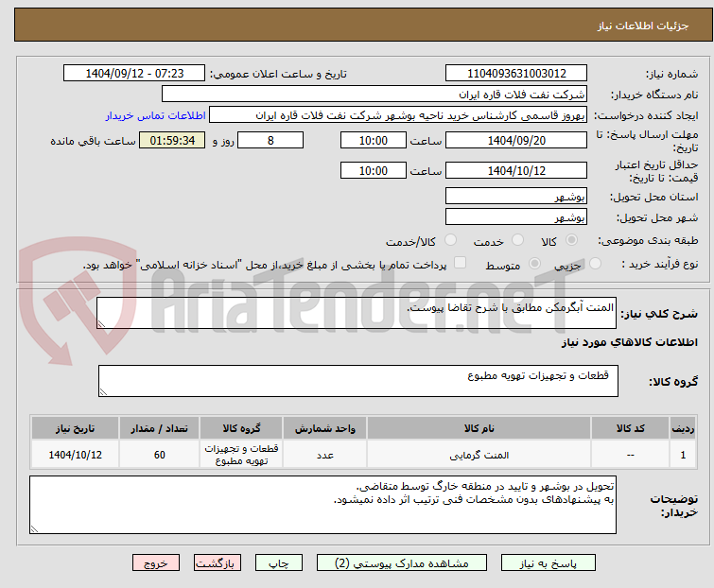
Task: Click the request creator field بهروز قاسمی
Action: tap(398, 115)
